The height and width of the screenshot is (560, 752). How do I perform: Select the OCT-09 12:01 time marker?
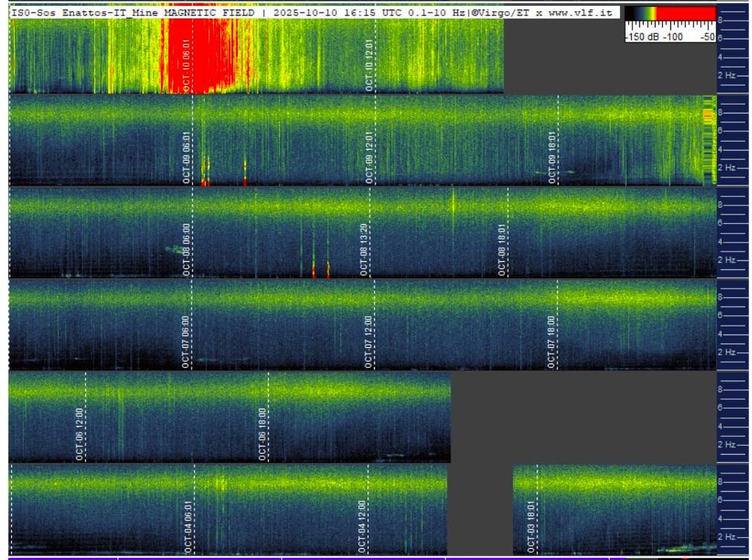click(x=369, y=157)
